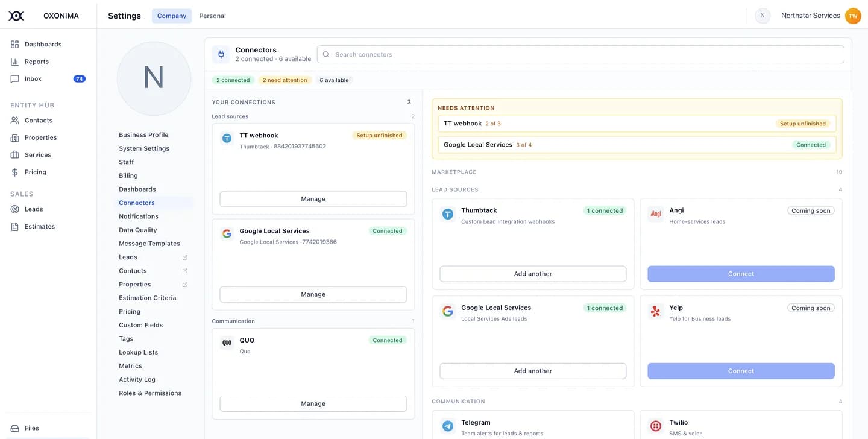Click the Angi marketplace logo
Image resolution: width=868 pixels, height=439 pixels.
[656, 214]
